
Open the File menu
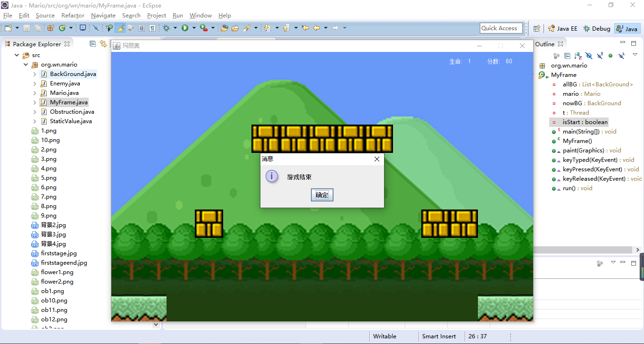coord(8,15)
